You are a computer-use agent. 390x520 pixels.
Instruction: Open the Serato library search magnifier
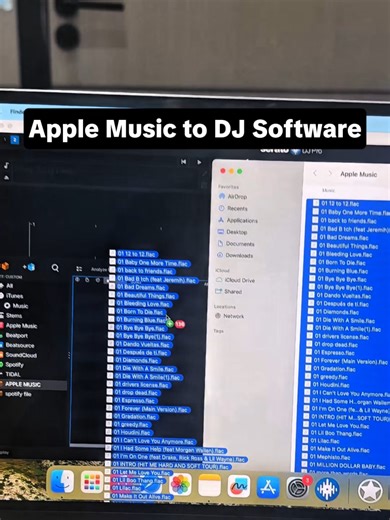(55, 268)
